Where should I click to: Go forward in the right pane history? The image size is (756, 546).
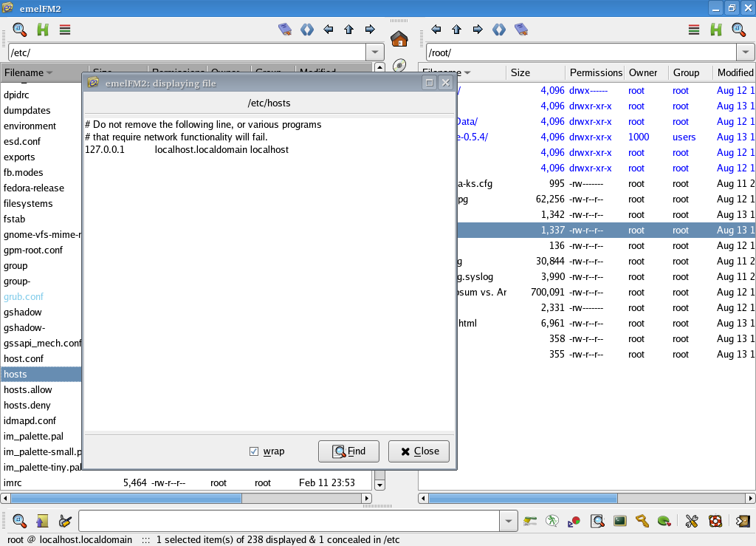pos(478,30)
